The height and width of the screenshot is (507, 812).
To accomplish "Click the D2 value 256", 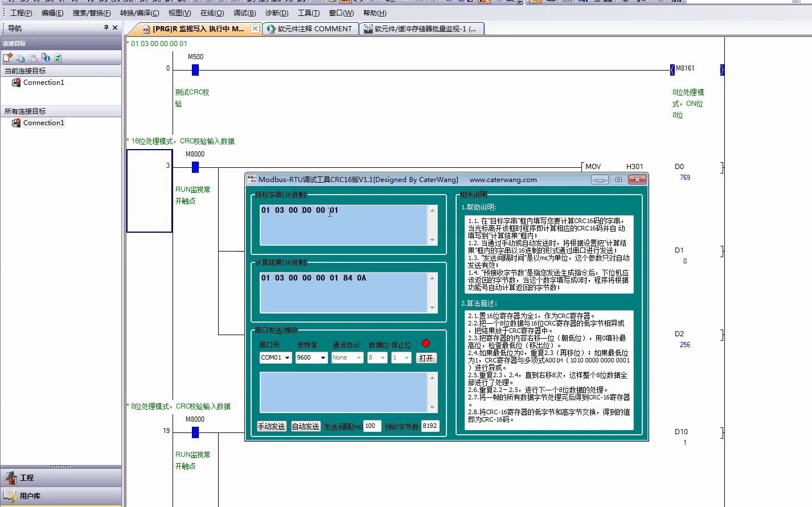I will (685, 345).
